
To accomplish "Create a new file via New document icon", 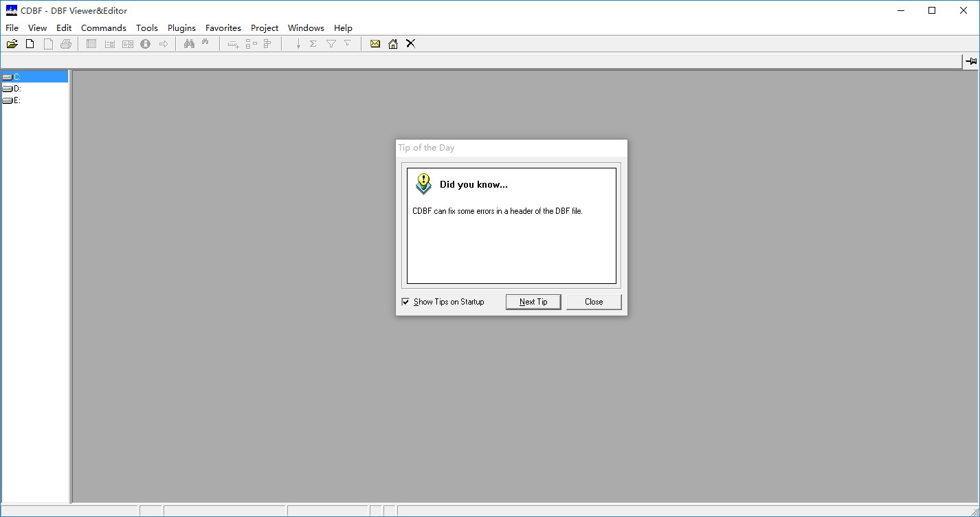I will (x=30, y=43).
